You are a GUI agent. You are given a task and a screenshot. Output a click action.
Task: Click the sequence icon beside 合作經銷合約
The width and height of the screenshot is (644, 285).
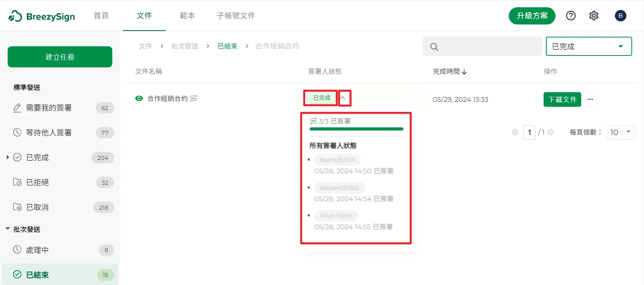(193, 98)
